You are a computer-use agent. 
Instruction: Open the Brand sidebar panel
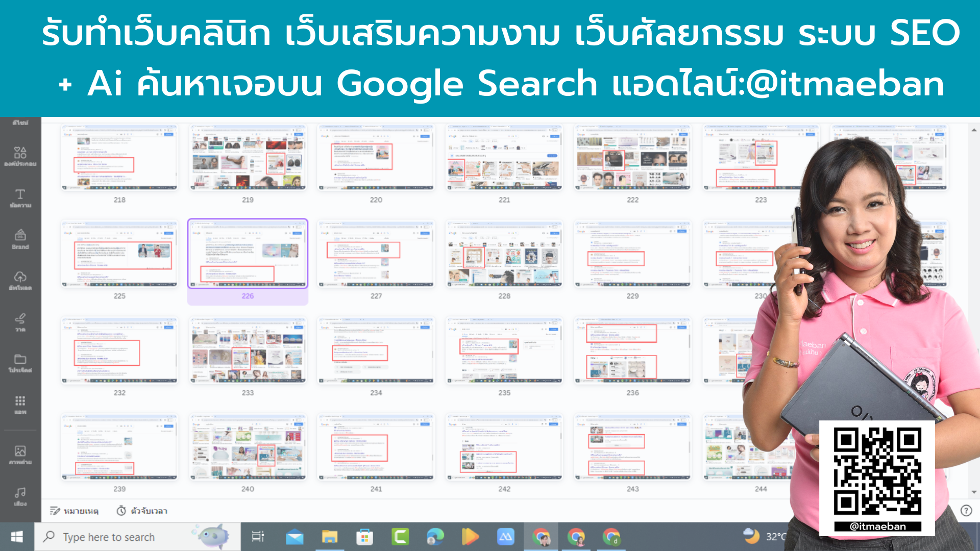pyautogui.click(x=20, y=239)
